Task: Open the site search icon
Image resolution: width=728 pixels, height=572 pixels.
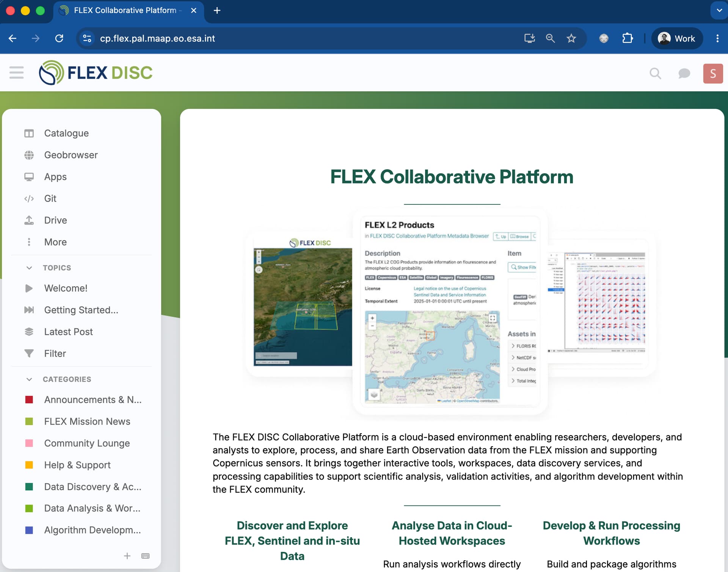Action: click(x=655, y=73)
